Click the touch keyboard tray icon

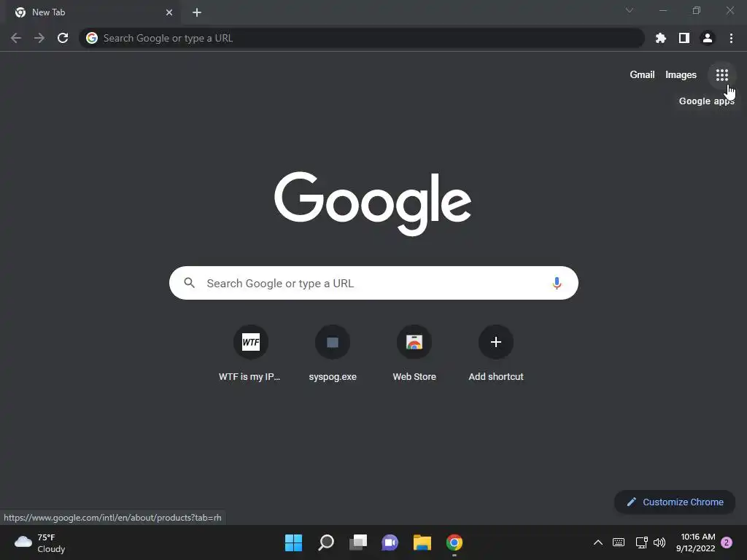coord(619,542)
